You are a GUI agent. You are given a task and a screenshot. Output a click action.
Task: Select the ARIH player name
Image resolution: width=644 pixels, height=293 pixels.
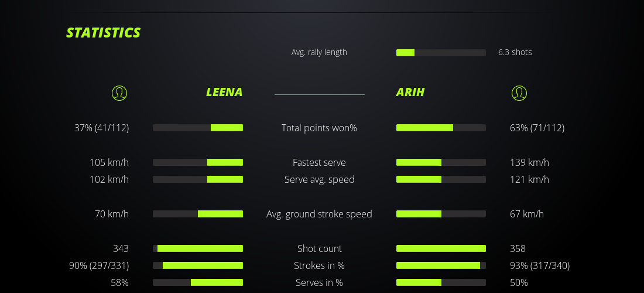[410, 92]
